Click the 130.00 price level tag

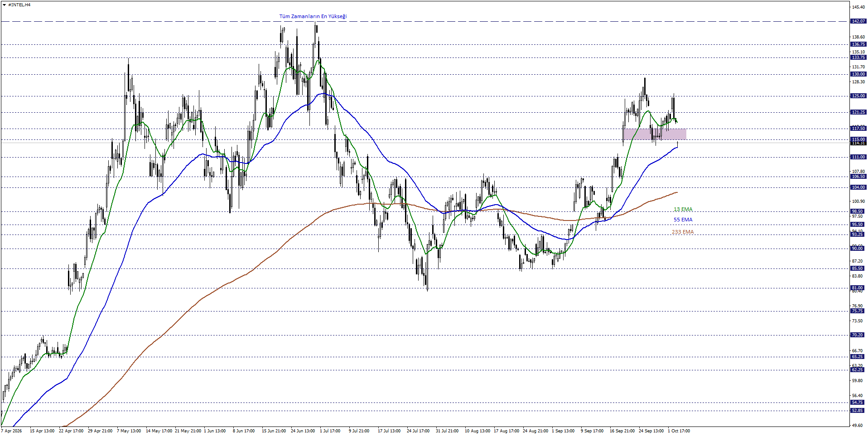click(x=858, y=74)
